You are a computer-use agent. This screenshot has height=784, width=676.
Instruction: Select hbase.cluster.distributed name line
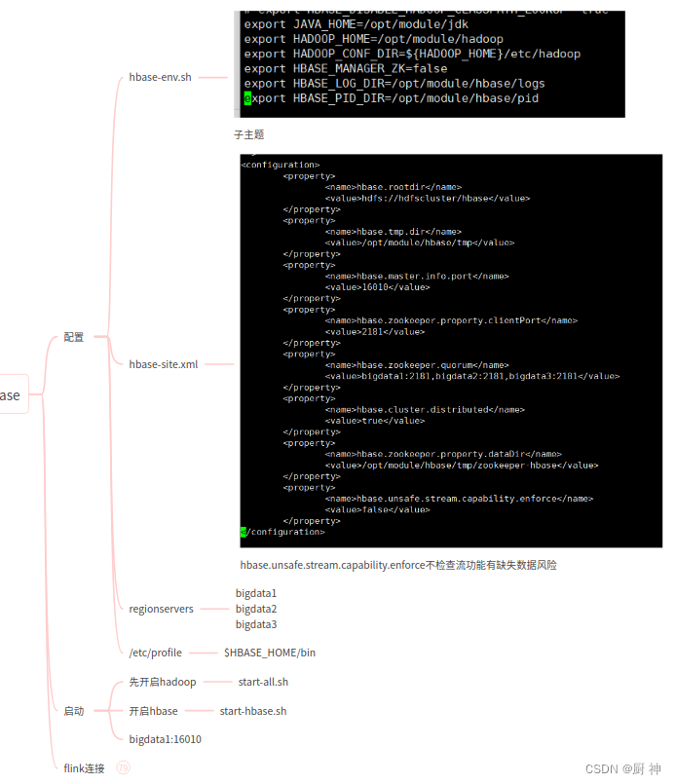tap(425, 409)
